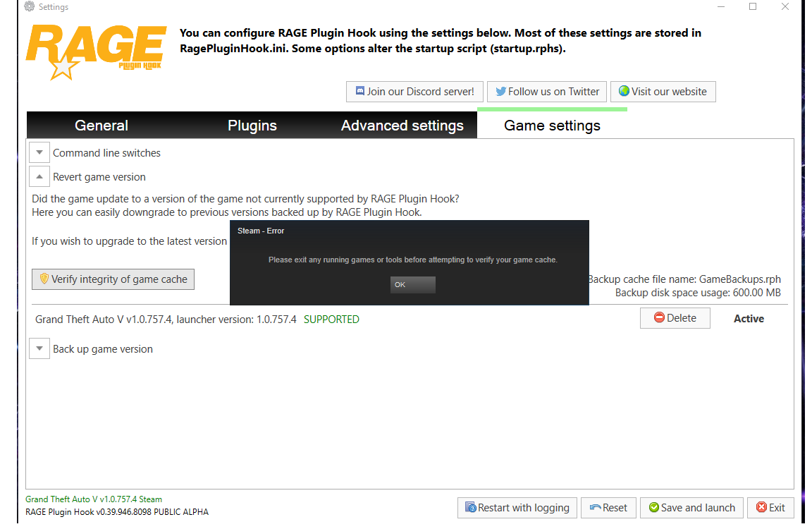The width and height of the screenshot is (812, 529).
Task: Click the RAGE Plugin Hook logo
Action: pyautogui.click(x=96, y=52)
